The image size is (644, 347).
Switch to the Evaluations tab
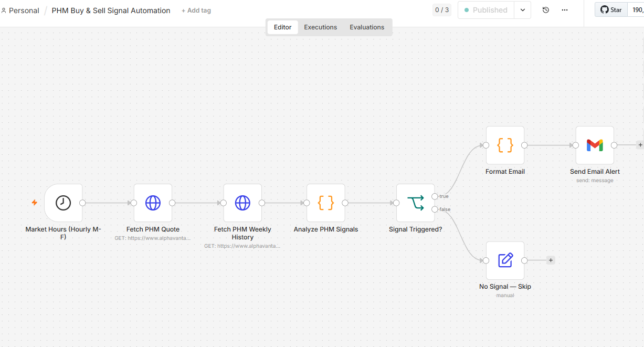(x=367, y=27)
